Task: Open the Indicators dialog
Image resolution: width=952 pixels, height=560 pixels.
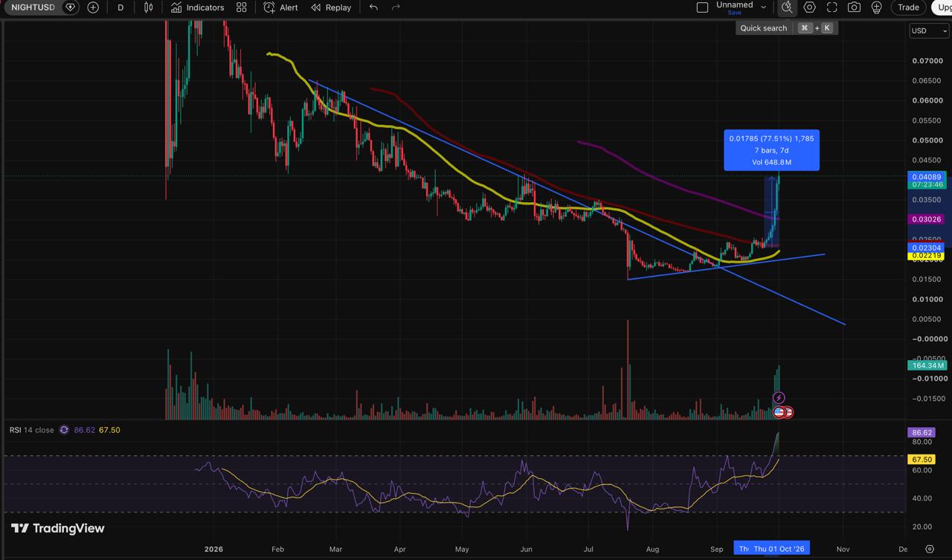Action: [197, 7]
